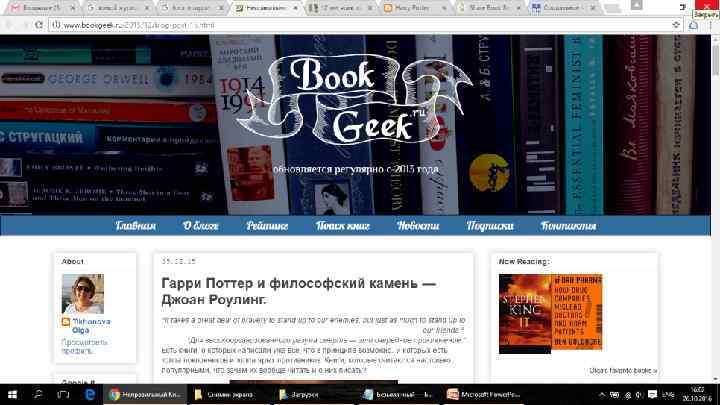Switch to Microsoft PowerPoint on the taskbar
Screen dimensions: 720x405
pyautogui.click(x=484, y=394)
